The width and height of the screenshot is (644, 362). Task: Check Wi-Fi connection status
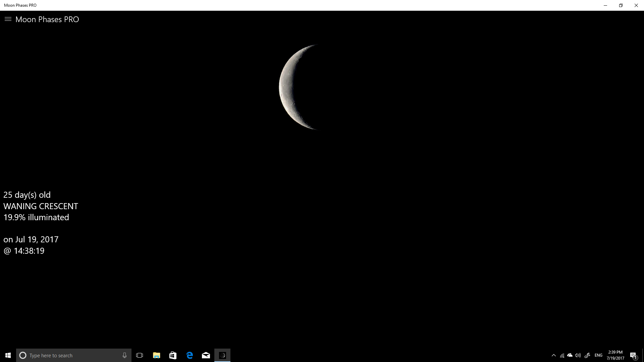click(x=562, y=355)
